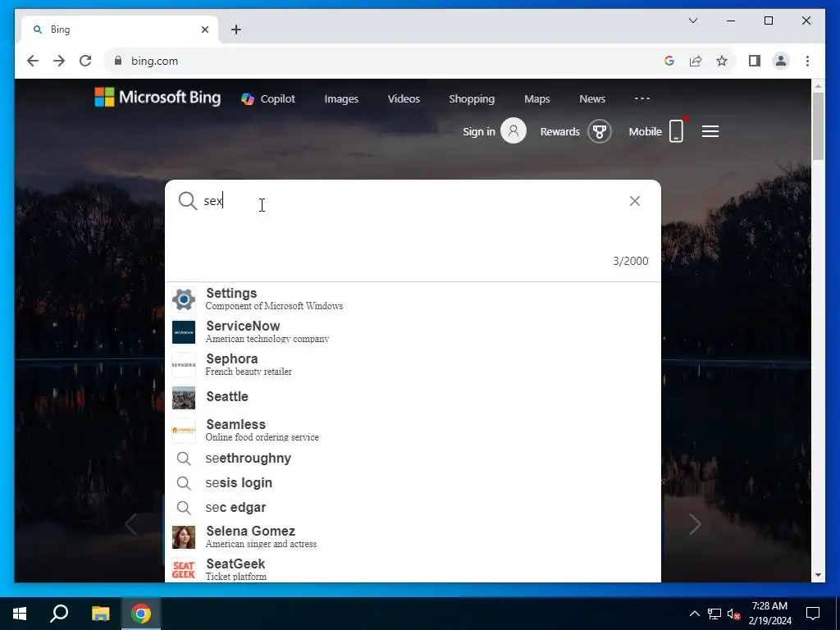Screen dimensions: 840x630
Task: Choose the Seattle suggestion
Action: (413, 397)
